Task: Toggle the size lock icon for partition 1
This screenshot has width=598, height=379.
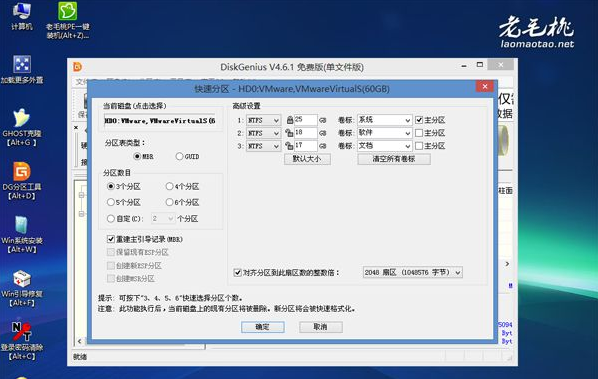Action: pos(289,120)
